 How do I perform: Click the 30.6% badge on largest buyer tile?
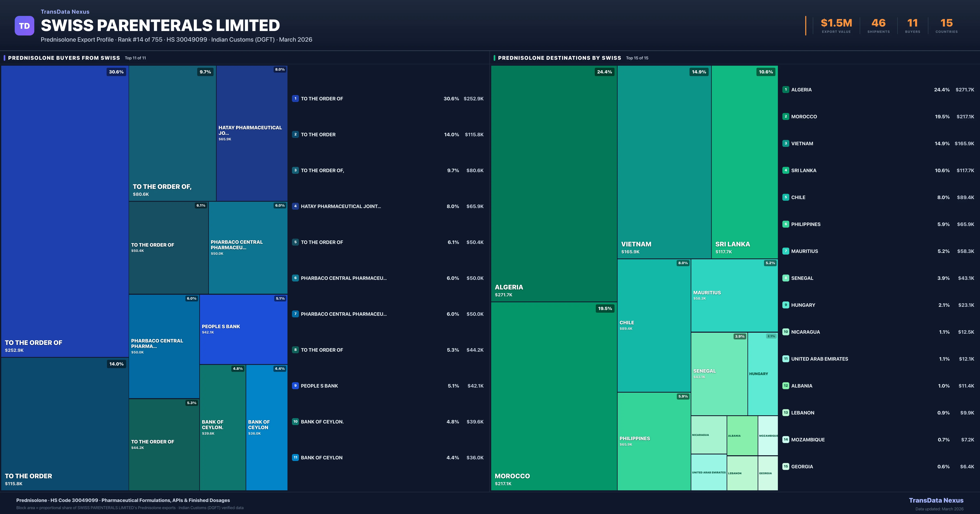(116, 72)
